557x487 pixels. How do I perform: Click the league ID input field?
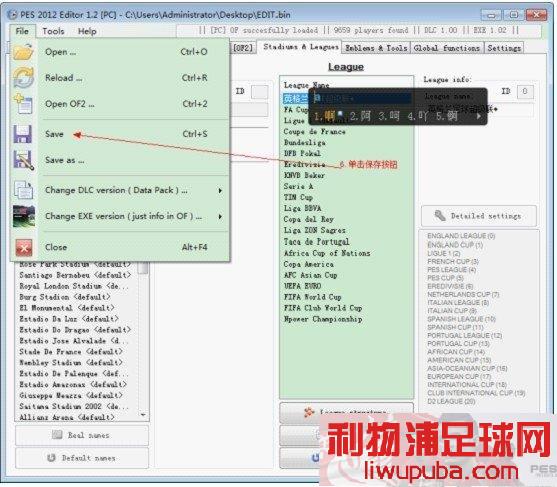[525, 92]
